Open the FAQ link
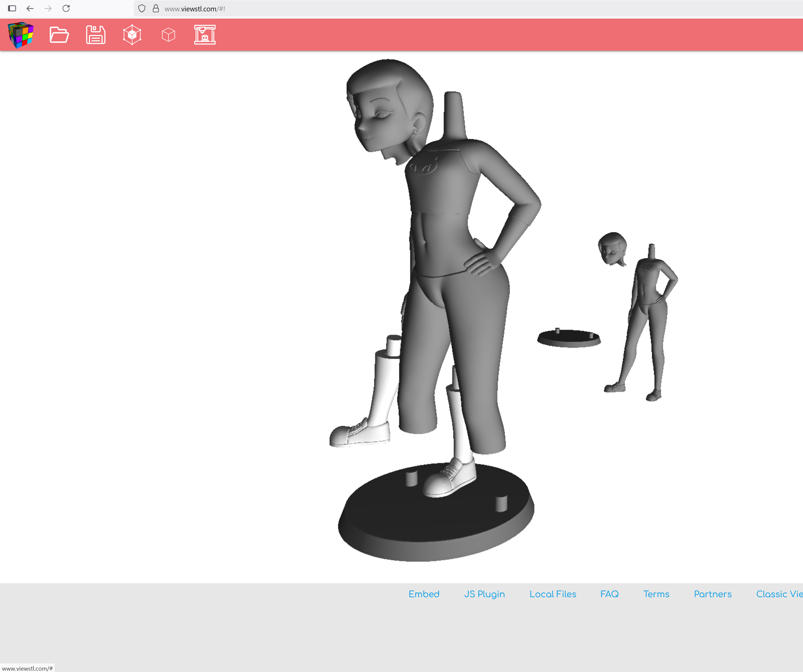This screenshot has width=803, height=672. 609,594
